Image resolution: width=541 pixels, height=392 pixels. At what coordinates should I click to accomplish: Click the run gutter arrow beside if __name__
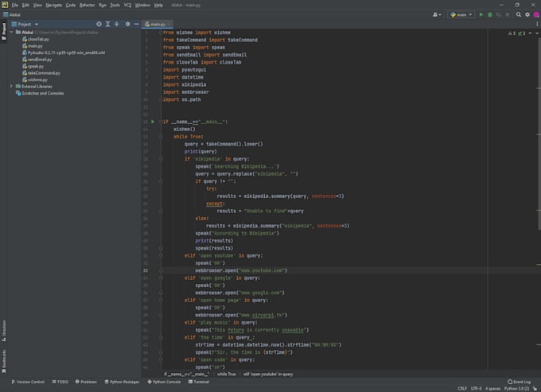(153, 122)
